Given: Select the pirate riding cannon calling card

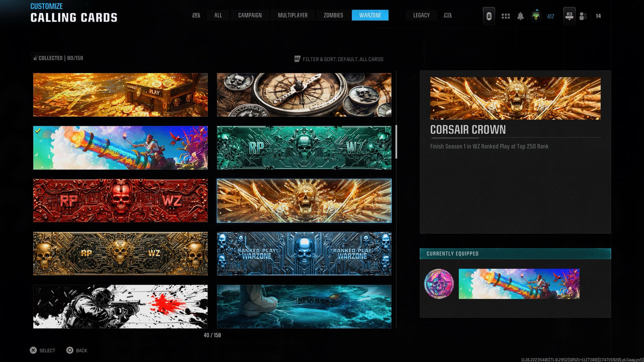Looking at the screenshot, I should point(120,148).
